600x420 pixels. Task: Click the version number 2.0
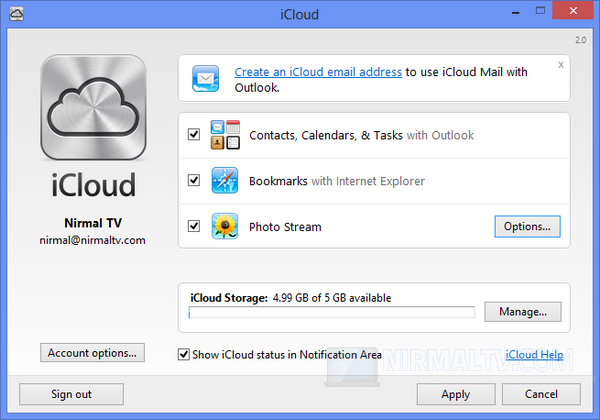click(580, 40)
